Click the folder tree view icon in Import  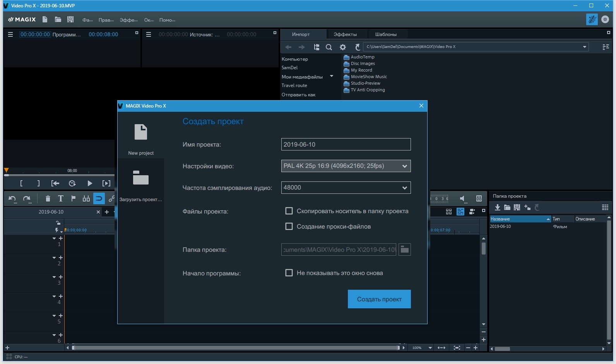tap(317, 47)
